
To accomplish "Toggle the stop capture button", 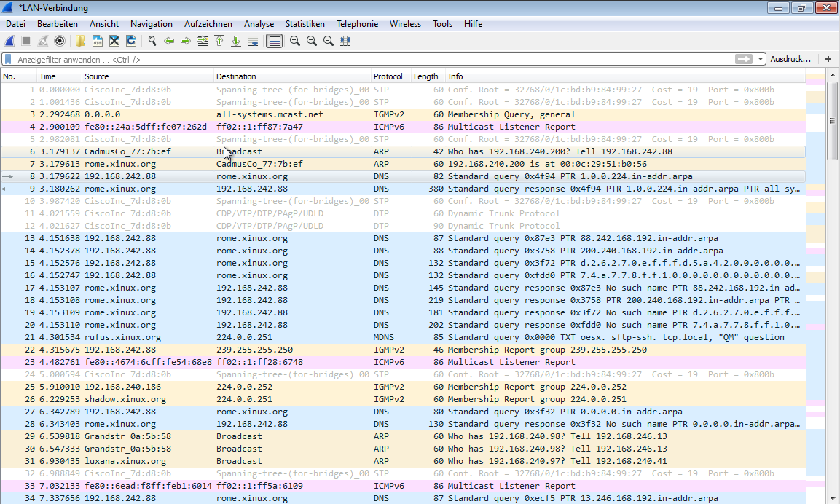I will click(26, 41).
